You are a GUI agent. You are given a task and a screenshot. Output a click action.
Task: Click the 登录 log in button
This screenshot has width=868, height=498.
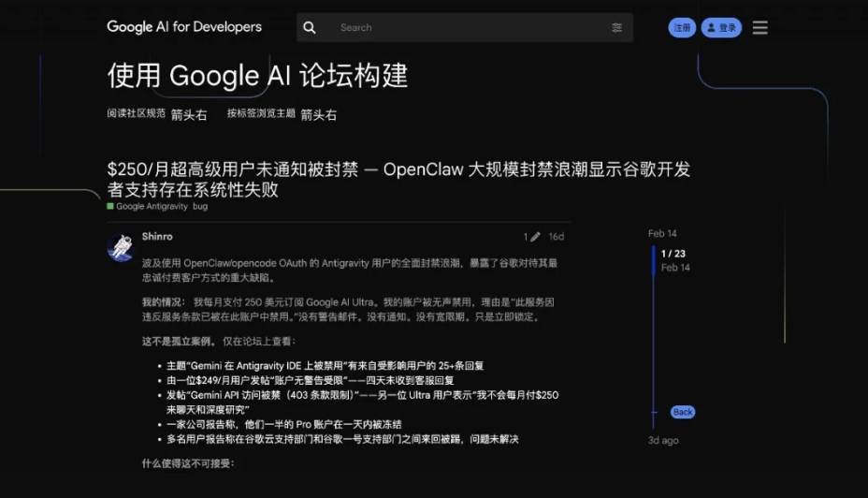(x=721, y=28)
